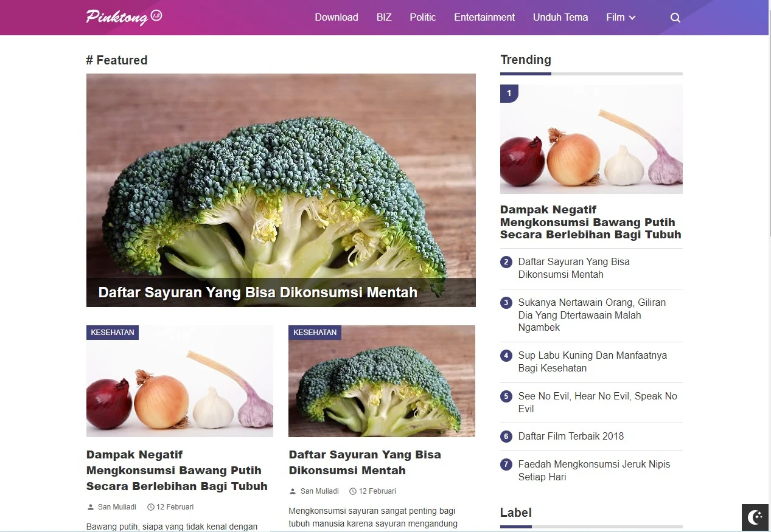Open the Politic nav link
This screenshot has width=771, height=532.
click(423, 18)
